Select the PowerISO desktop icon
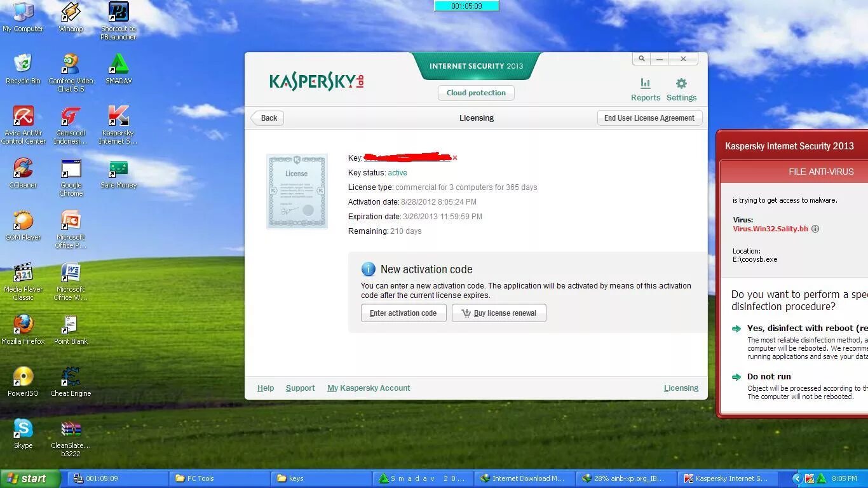 tap(23, 382)
